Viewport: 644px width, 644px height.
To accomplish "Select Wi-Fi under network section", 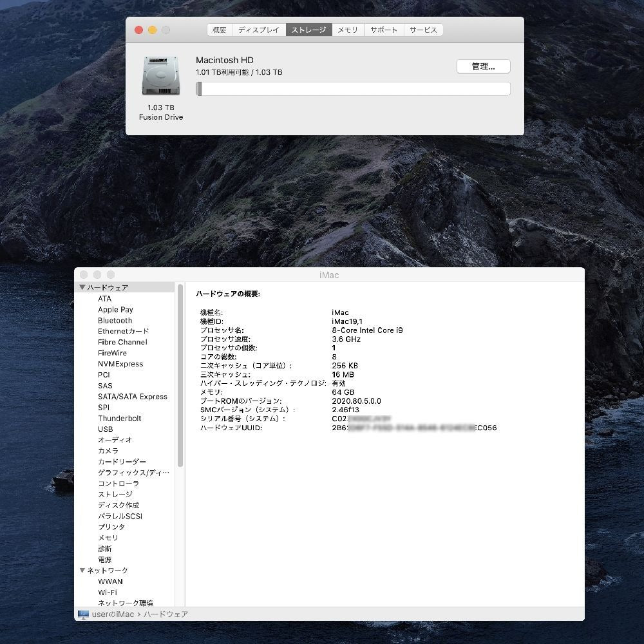I will point(107,592).
